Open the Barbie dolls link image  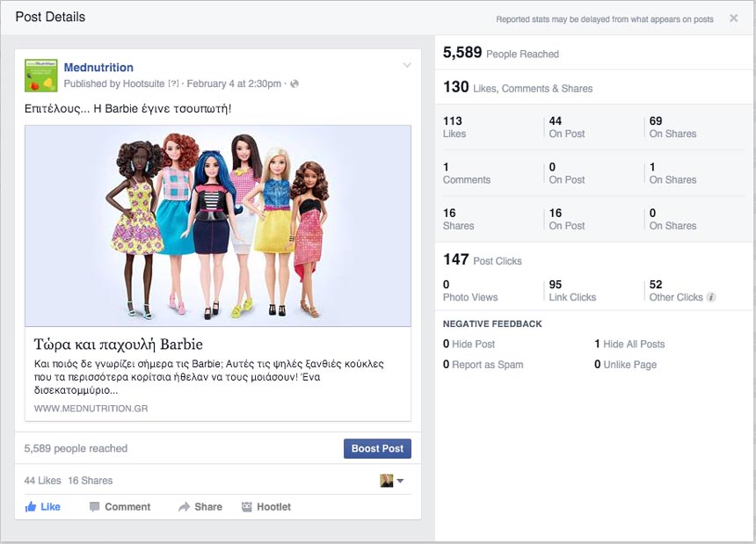(218, 226)
